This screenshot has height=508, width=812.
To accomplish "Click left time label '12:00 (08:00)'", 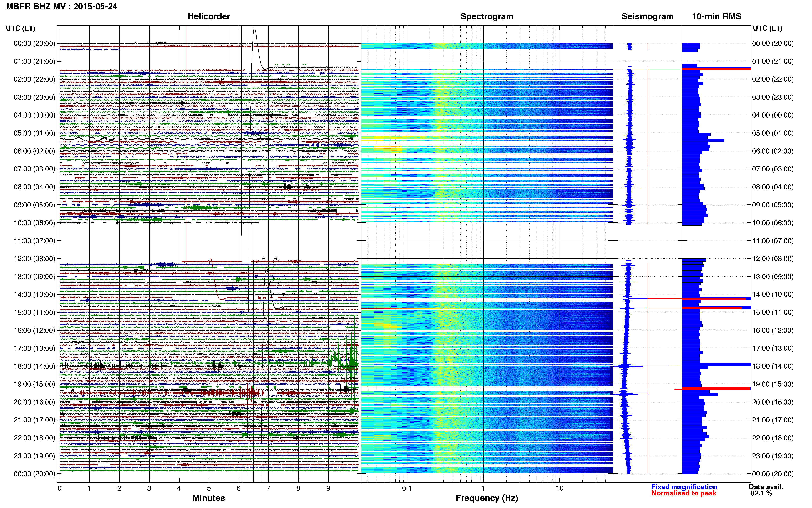I will coord(34,259).
